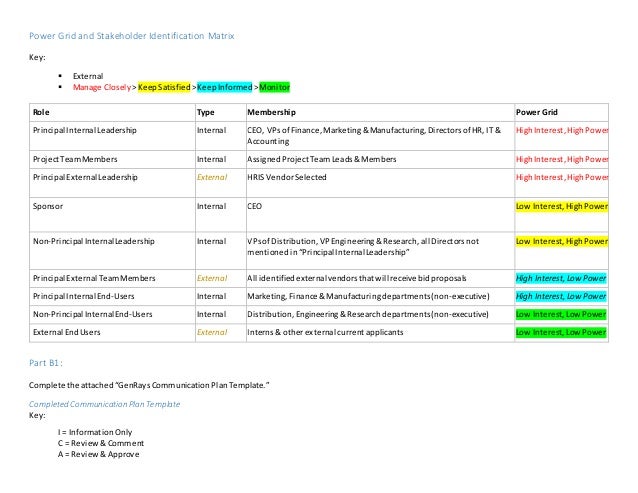Click 'External' type in Principal External Leadership row
The width and height of the screenshot is (638, 493).
[212, 177]
